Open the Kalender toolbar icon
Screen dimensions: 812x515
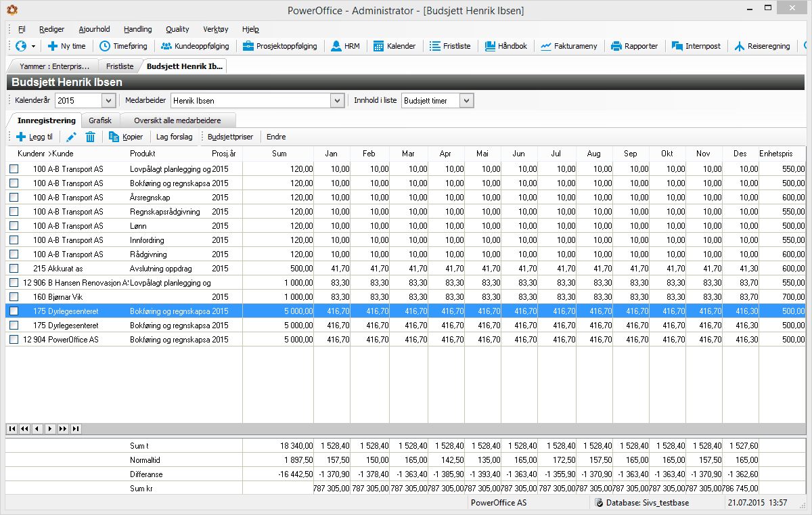pyautogui.click(x=378, y=46)
